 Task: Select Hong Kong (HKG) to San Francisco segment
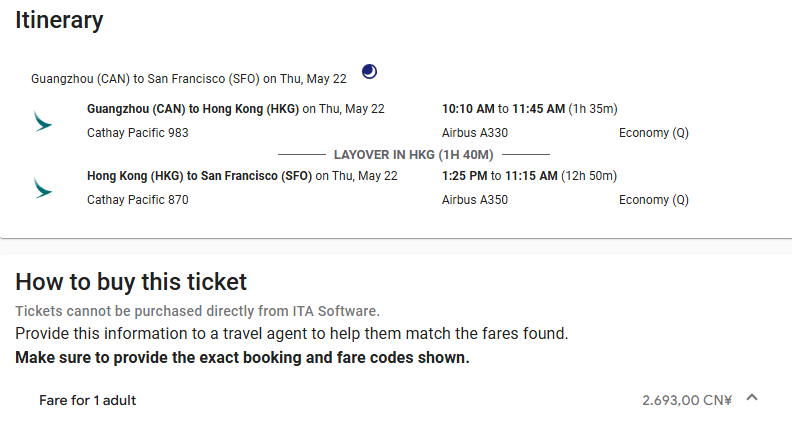(x=200, y=176)
